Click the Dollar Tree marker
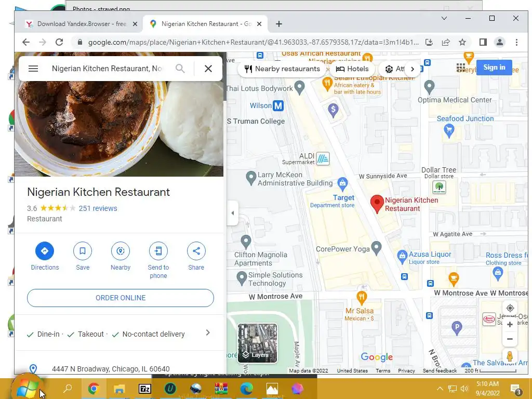532x399 pixels. 439,187
